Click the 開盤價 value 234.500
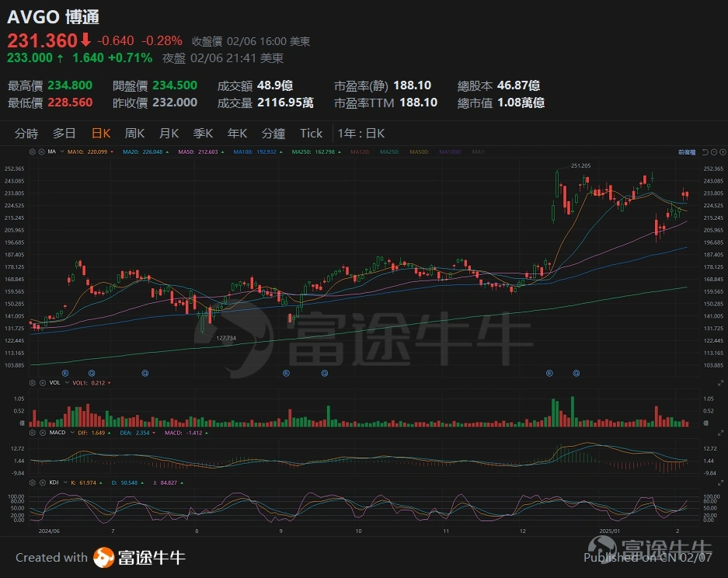The width and height of the screenshot is (728, 578). click(175, 85)
